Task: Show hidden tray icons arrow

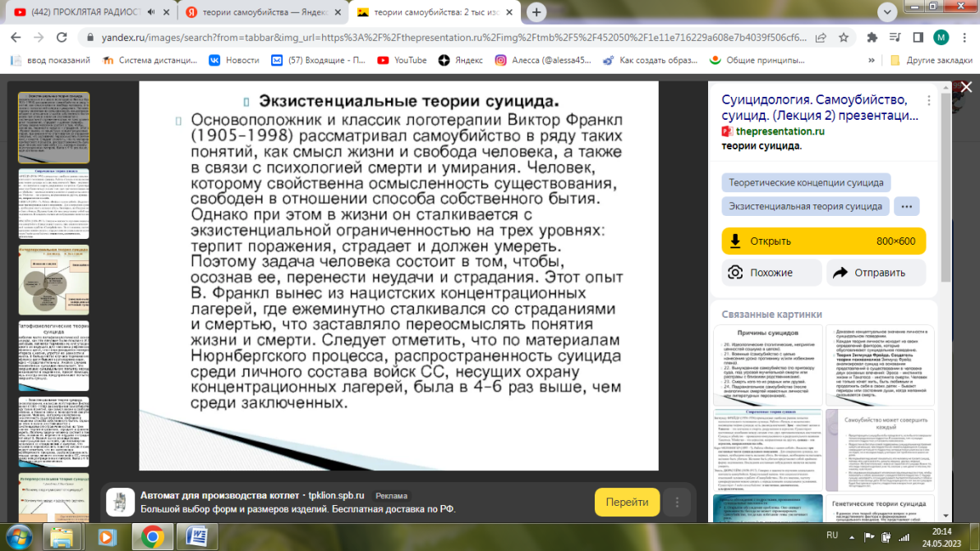Action: tap(851, 537)
